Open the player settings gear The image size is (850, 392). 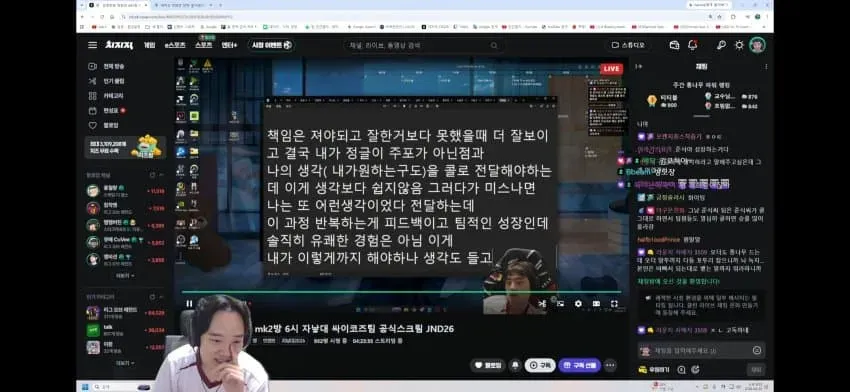pos(578,304)
